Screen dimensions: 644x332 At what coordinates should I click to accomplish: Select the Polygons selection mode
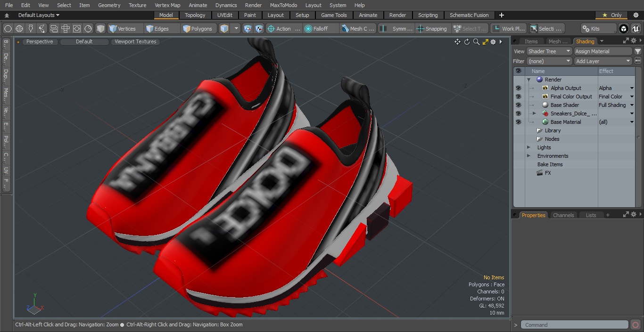198,29
